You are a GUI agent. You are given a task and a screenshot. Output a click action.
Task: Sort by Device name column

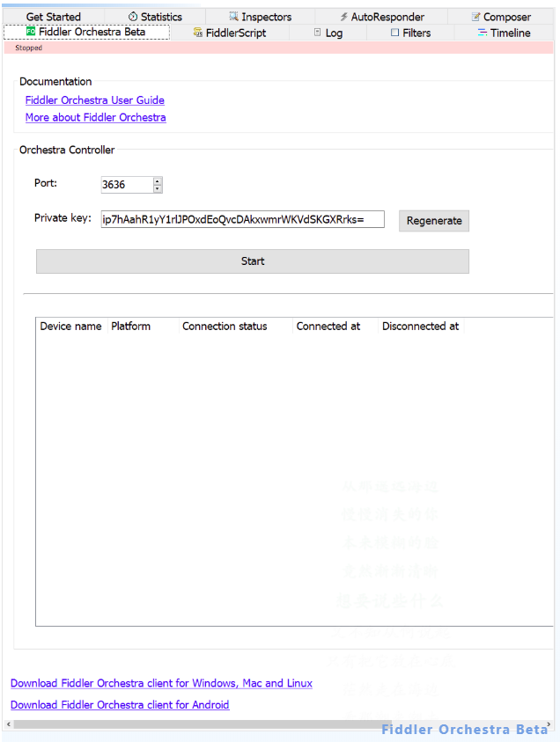click(x=71, y=326)
